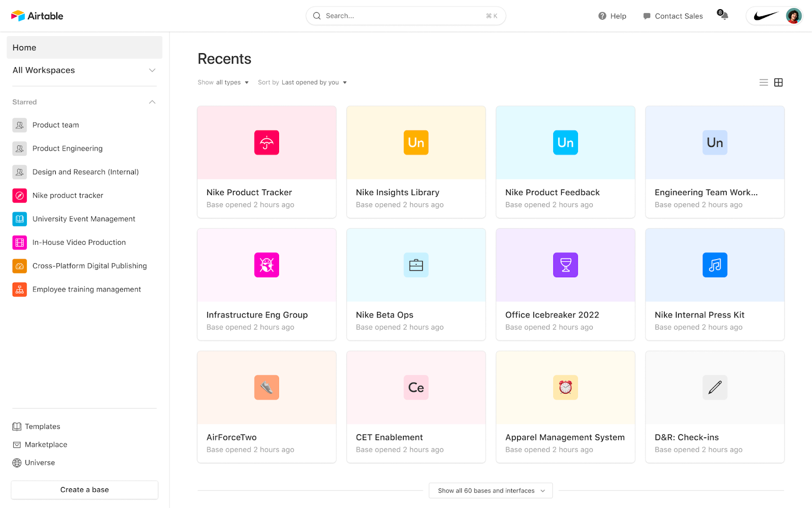Open Engineering Team Work card thumbnail
Viewport: 812px width, 508px height.
click(x=715, y=143)
